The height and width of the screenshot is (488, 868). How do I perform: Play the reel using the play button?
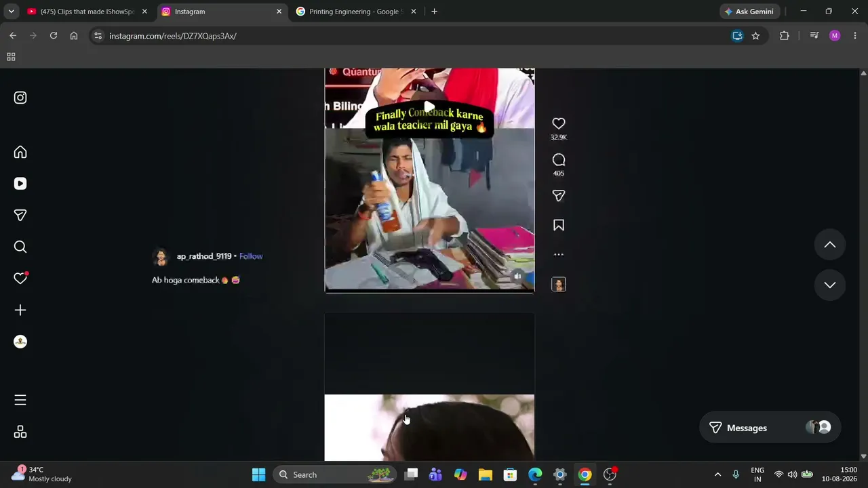(429, 108)
